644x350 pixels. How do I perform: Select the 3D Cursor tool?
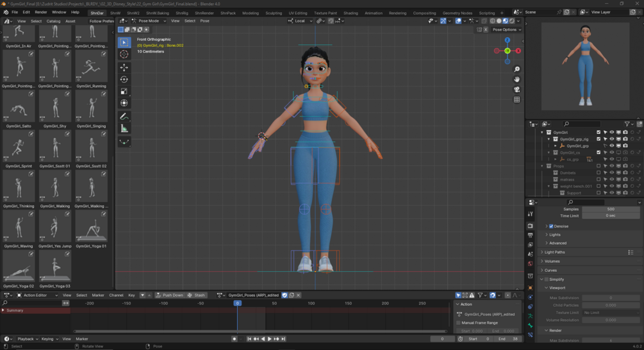124,54
